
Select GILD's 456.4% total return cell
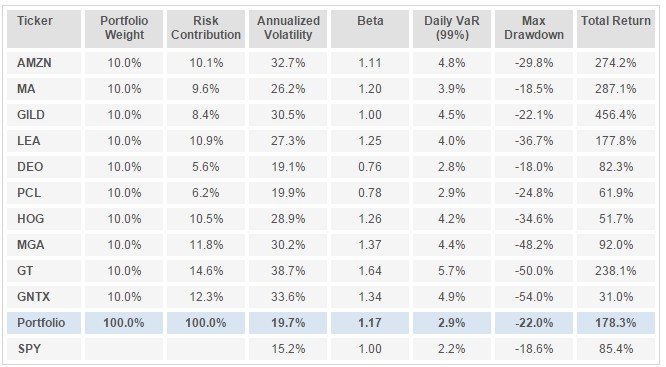[x=616, y=115]
